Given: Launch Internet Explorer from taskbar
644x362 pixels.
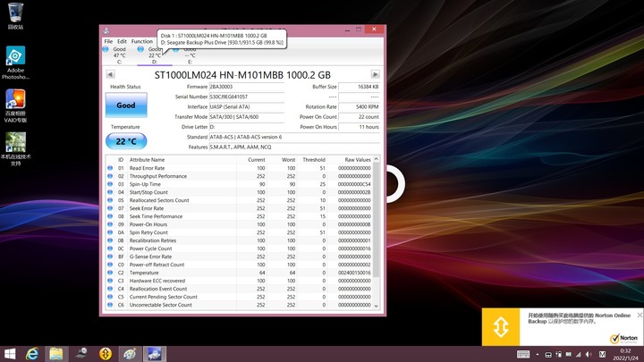Looking at the screenshot, I should pos(32,354).
